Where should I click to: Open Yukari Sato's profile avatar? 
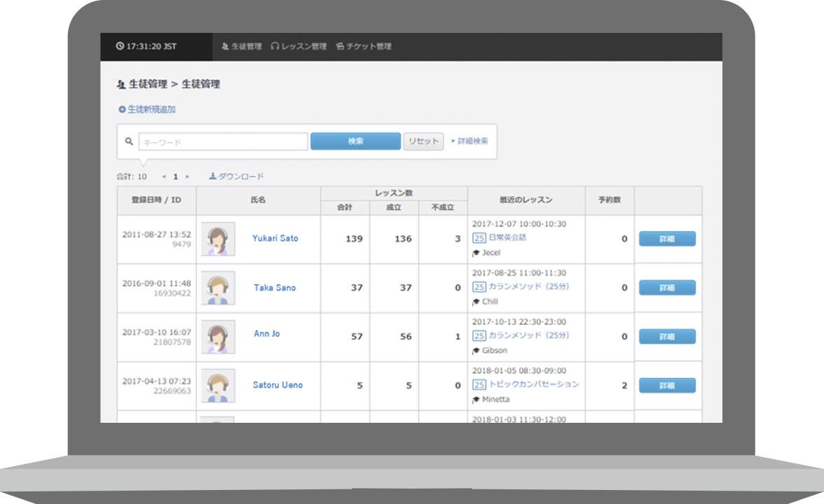click(218, 239)
